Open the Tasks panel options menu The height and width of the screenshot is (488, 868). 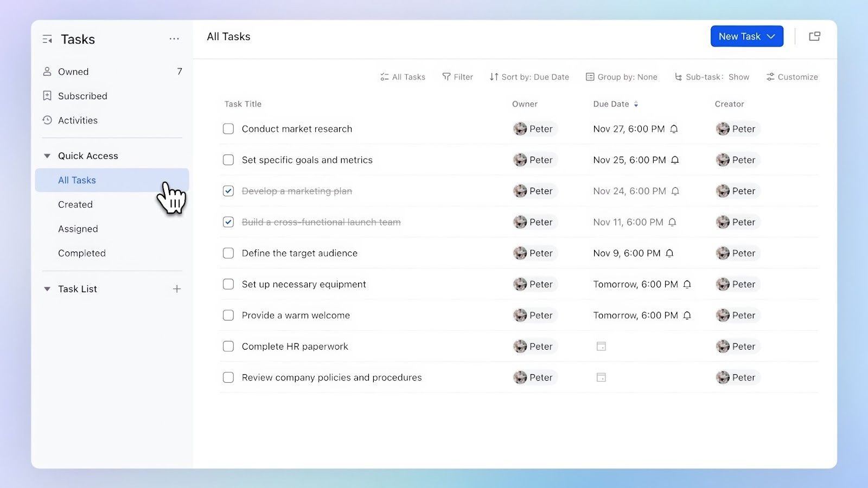(174, 38)
